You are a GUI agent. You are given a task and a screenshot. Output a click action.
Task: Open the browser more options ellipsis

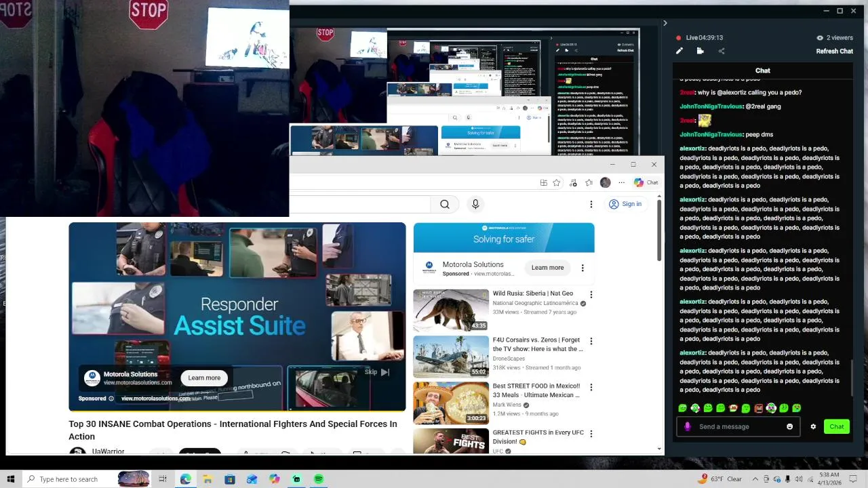pyautogui.click(x=621, y=182)
